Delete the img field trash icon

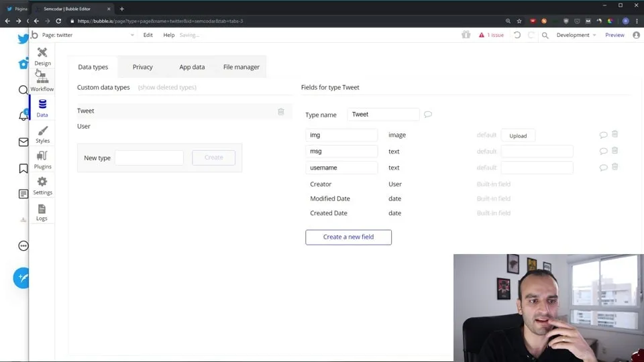point(614,135)
